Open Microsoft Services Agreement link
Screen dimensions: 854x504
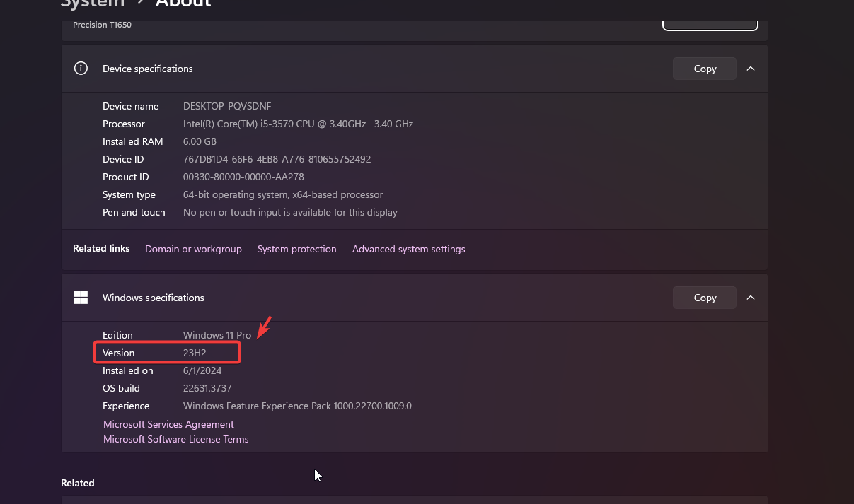(x=168, y=424)
